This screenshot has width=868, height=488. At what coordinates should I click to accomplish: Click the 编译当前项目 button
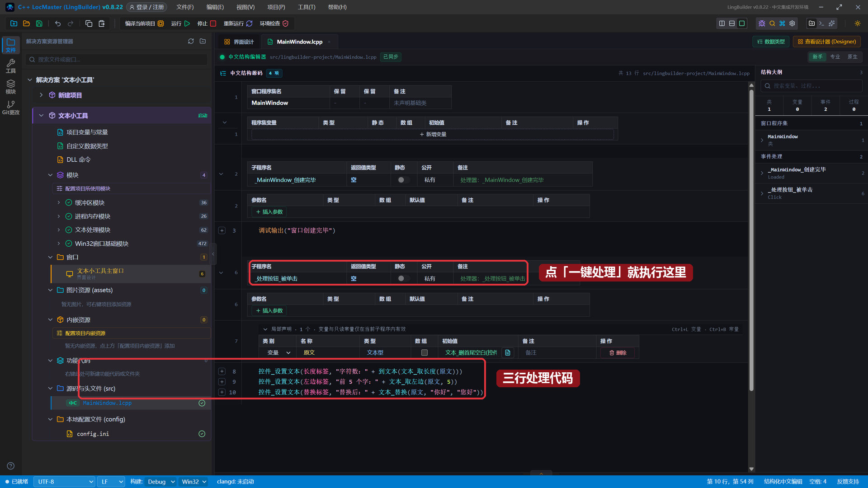[x=144, y=23]
